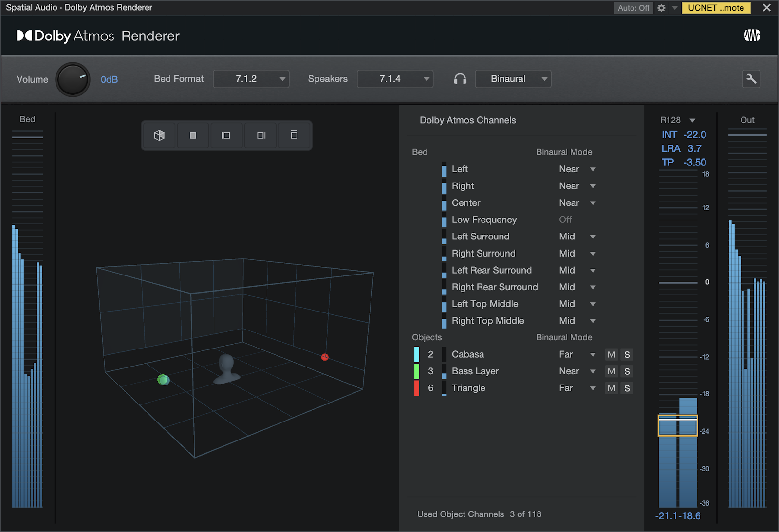Click the cyan Cabasa color swatch
This screenshot has width=779, height=532.
[x=417, y=354]
